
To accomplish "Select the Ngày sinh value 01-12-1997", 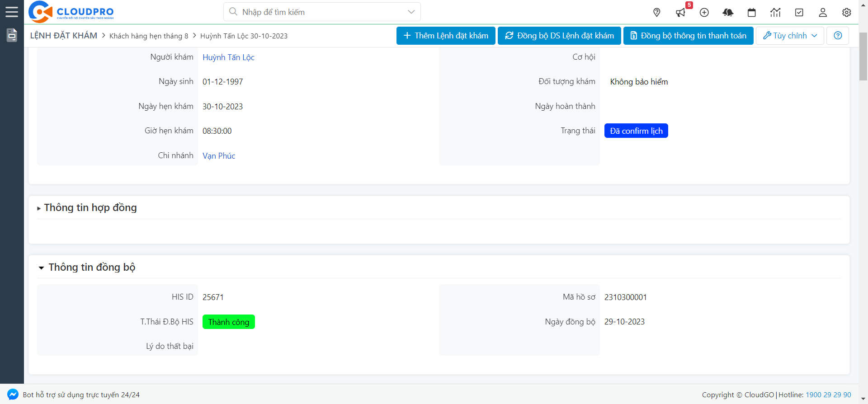I will (x=222, y=82).
